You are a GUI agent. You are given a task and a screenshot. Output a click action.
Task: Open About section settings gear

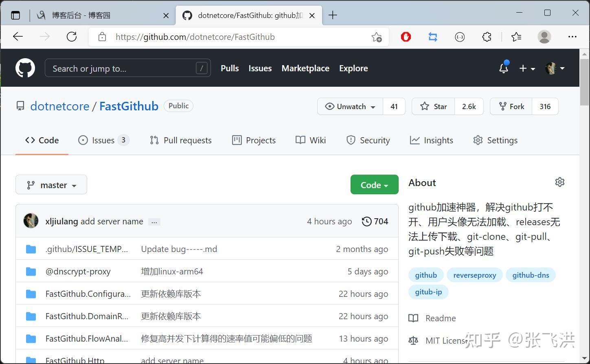559,182
